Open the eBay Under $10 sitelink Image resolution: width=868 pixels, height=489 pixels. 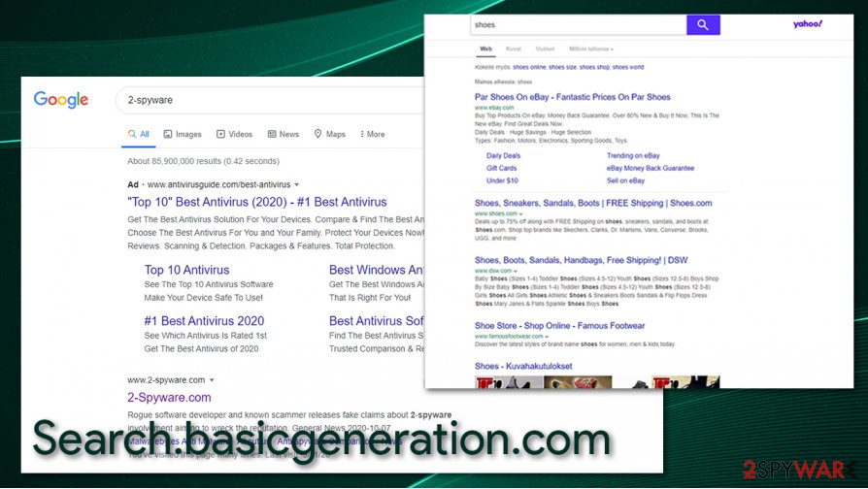pyautogui.click(x=502, y=180)
